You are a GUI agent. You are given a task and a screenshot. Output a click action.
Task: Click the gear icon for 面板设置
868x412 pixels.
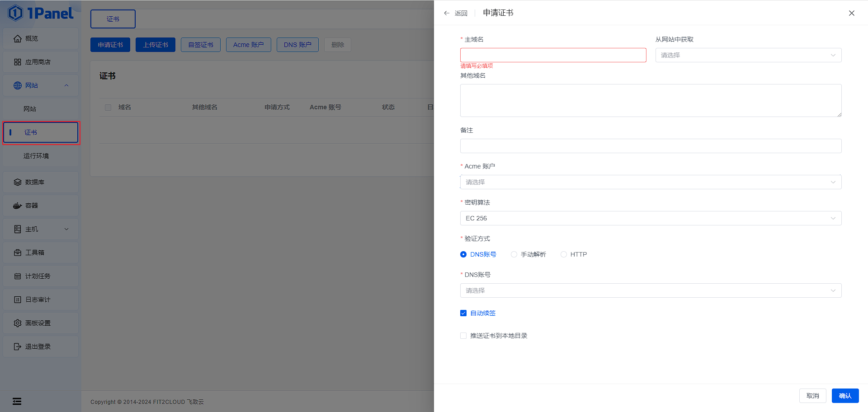point(18,323)
